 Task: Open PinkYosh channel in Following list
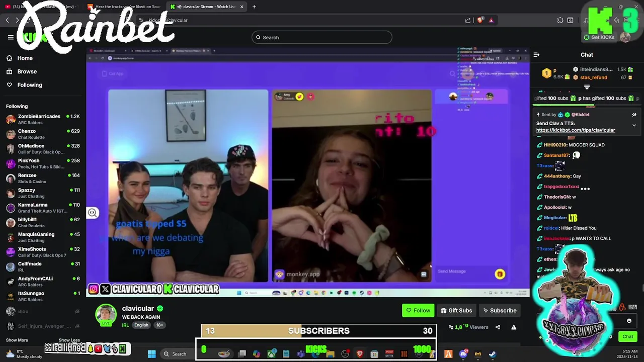click(43, 163)
